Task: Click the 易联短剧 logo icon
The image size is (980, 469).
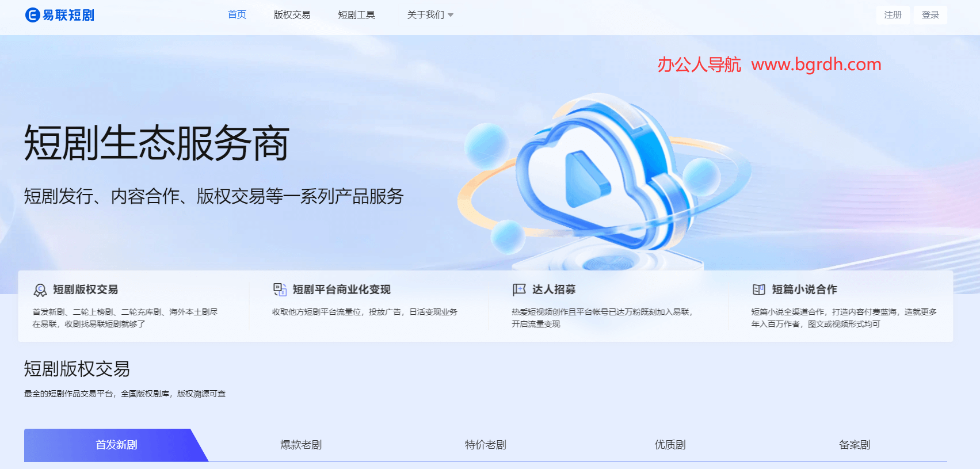Action: [x=33, y=15]
